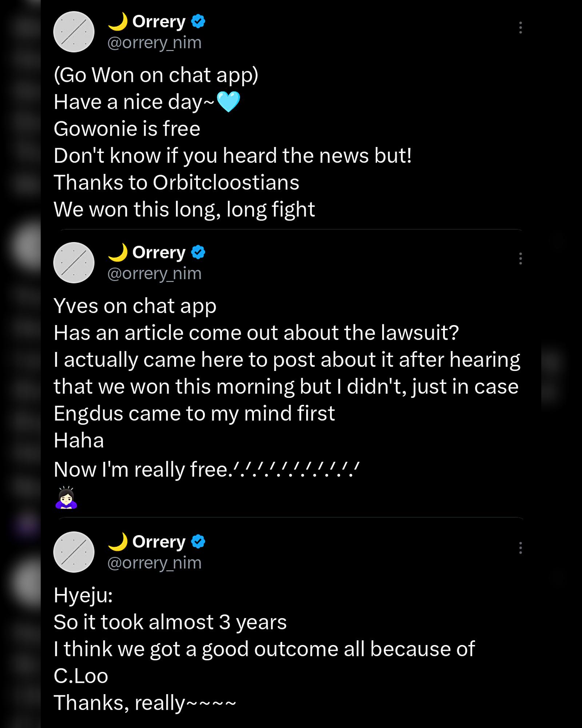Click the bowing person emoji
This screenshot has height=728, width=582.
click(x=66, y=497)
